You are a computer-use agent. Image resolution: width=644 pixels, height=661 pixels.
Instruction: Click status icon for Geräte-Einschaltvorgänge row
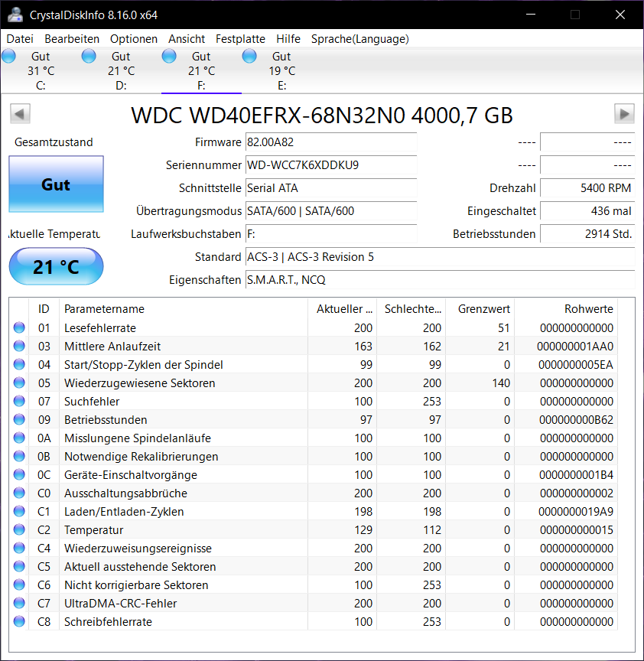pyautogui.click(x=19, y=474)
